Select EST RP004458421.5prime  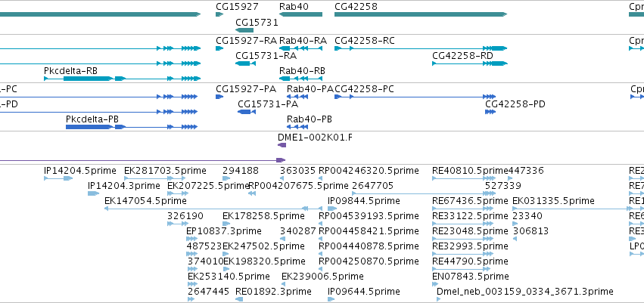pos(320,239)
